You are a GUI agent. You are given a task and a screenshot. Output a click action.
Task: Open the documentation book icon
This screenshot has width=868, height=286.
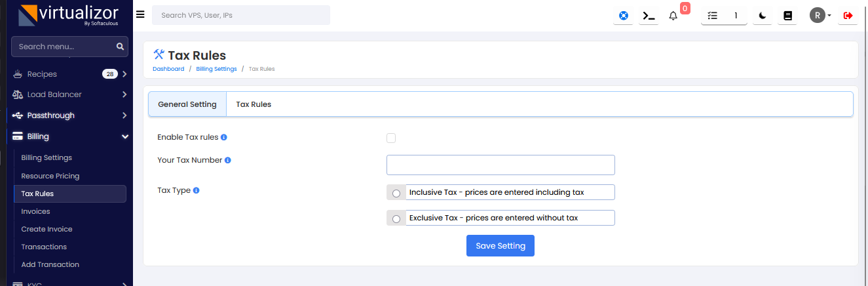[788, 15]
